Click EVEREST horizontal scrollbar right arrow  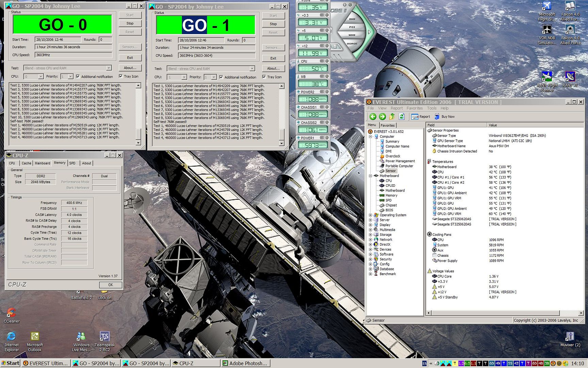581,313
